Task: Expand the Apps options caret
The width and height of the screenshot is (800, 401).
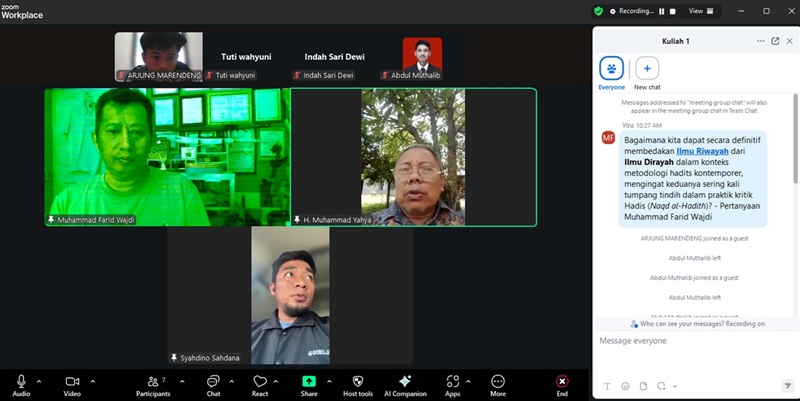Action: point(468,382)
